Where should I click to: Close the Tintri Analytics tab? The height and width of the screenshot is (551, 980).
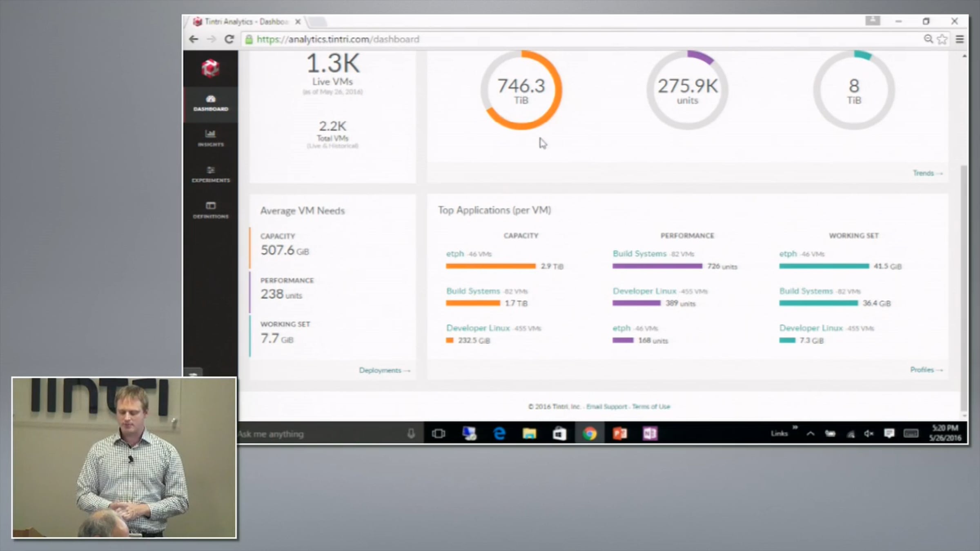298,22
